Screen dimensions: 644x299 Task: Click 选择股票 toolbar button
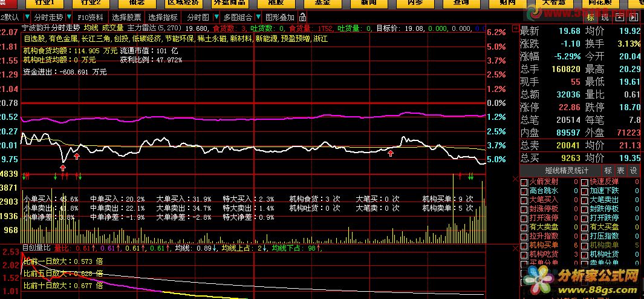(126, 18)
